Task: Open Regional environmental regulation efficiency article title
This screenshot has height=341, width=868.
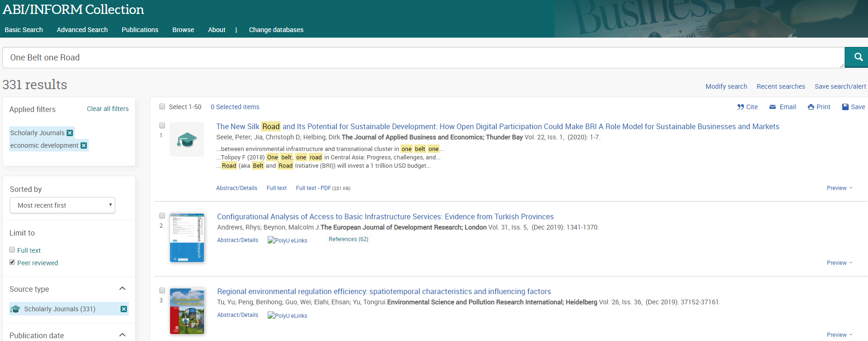Action: [x=384, y=291]
